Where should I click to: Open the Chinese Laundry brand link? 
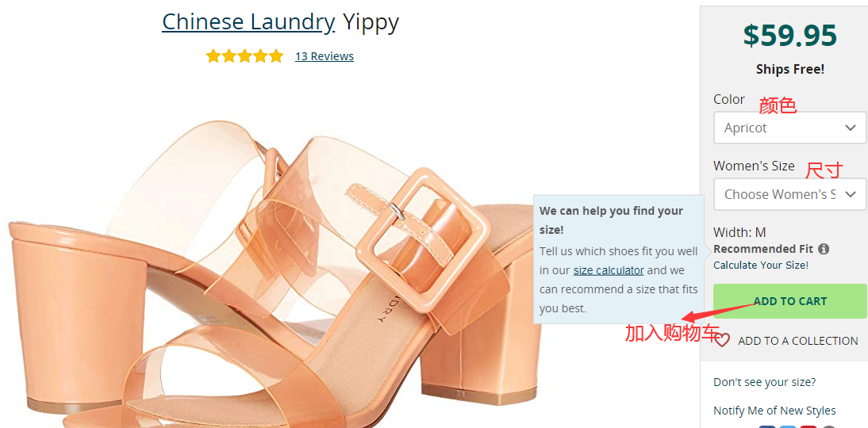[248, 22]
